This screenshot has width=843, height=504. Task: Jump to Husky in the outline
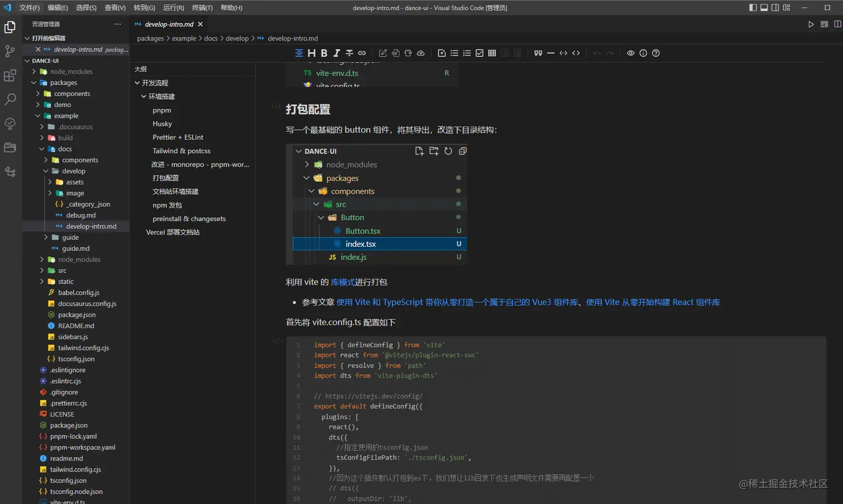162,124
